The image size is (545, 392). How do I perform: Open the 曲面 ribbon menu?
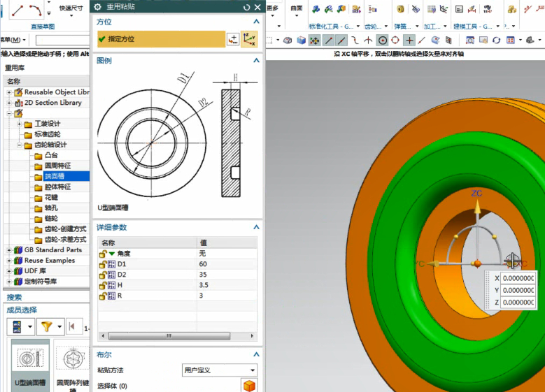pos(296,10)
